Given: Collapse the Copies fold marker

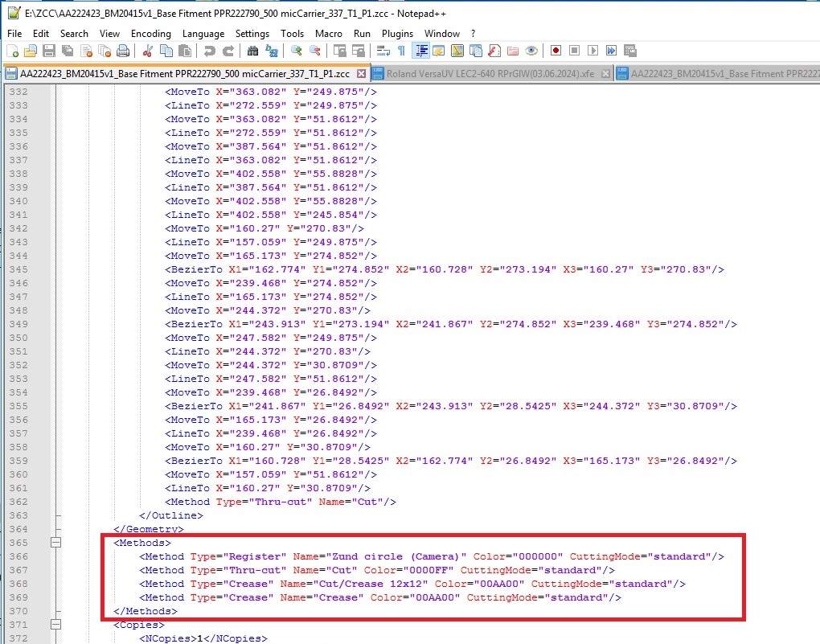Looking at the screenshot, I should [x=55, y=624].
